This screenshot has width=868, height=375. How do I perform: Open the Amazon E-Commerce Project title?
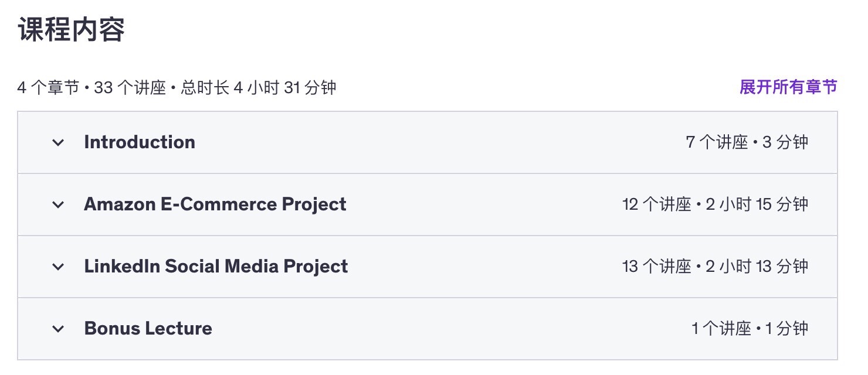tap(215, 204)
